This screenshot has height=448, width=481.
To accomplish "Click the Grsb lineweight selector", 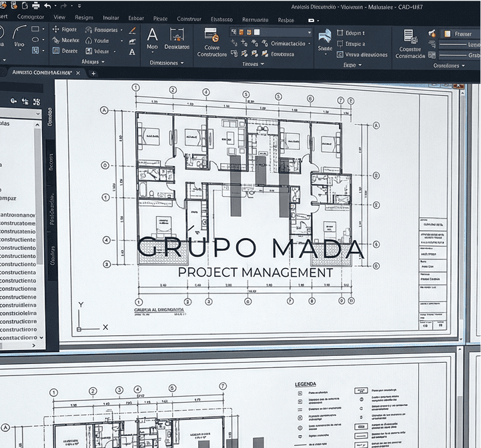I will pos(460,55).
